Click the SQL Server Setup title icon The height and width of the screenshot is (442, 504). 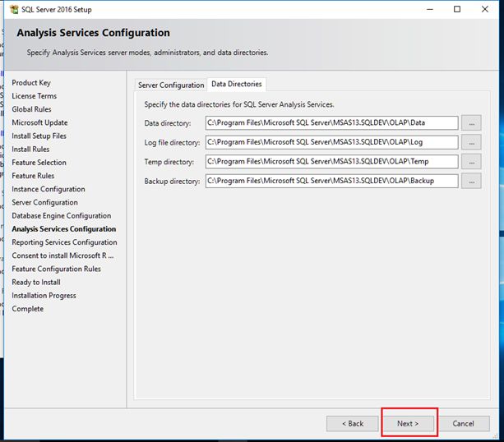(12, 10)
